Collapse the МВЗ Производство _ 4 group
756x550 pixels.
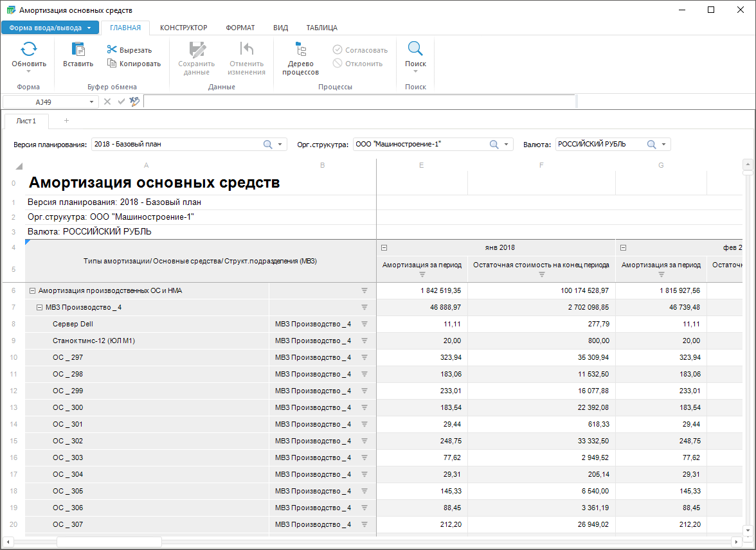click(39, 307)
